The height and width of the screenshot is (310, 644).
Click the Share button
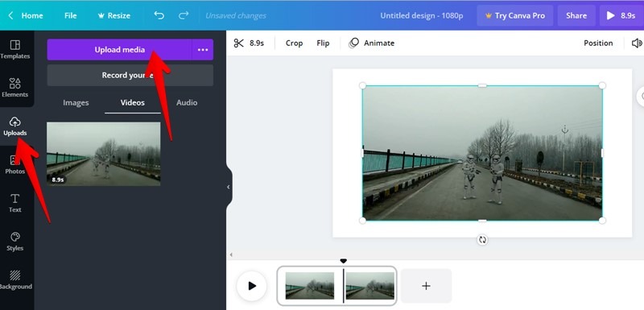(576, 15)
